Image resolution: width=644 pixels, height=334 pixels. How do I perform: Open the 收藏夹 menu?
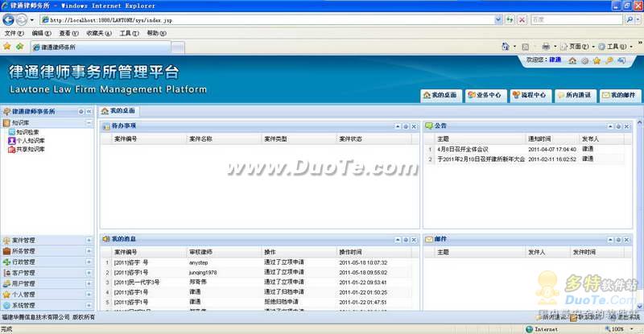click(x=99, y=33)
